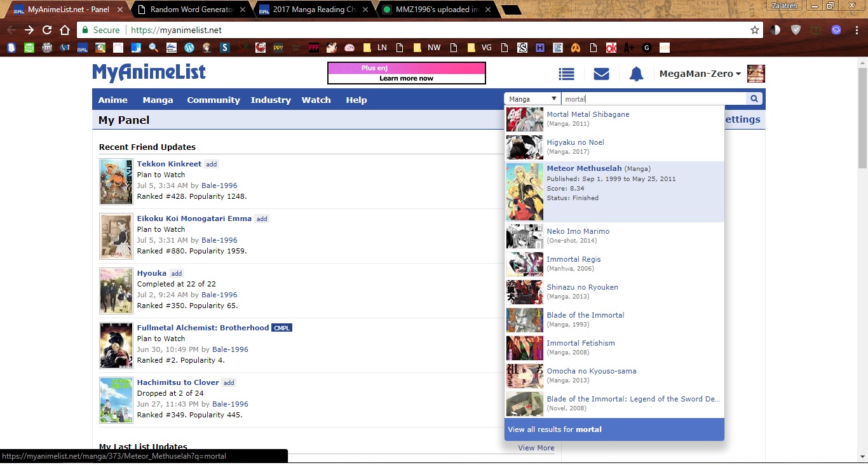Select Omocha no Kyouso-sama search result
Viewport: 868px width, 465px height.
614,376
